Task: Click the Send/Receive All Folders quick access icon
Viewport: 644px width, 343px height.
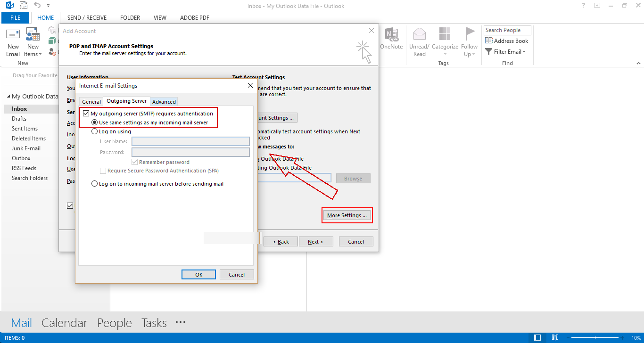Action: point(24,6)
